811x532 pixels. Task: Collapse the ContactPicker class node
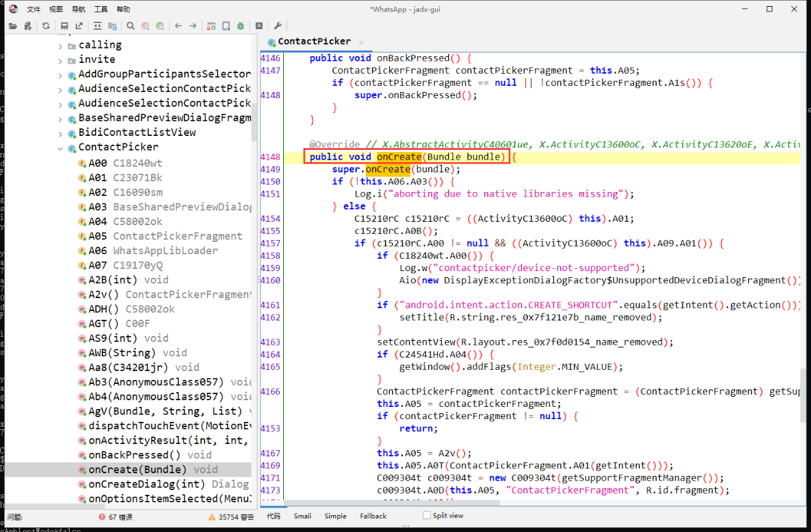coord(61,147)
